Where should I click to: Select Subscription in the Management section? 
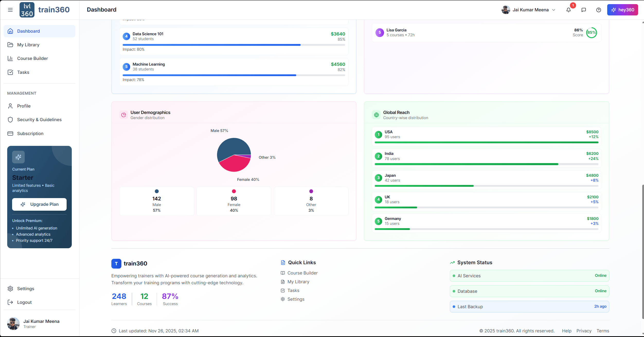click(30, 134)
